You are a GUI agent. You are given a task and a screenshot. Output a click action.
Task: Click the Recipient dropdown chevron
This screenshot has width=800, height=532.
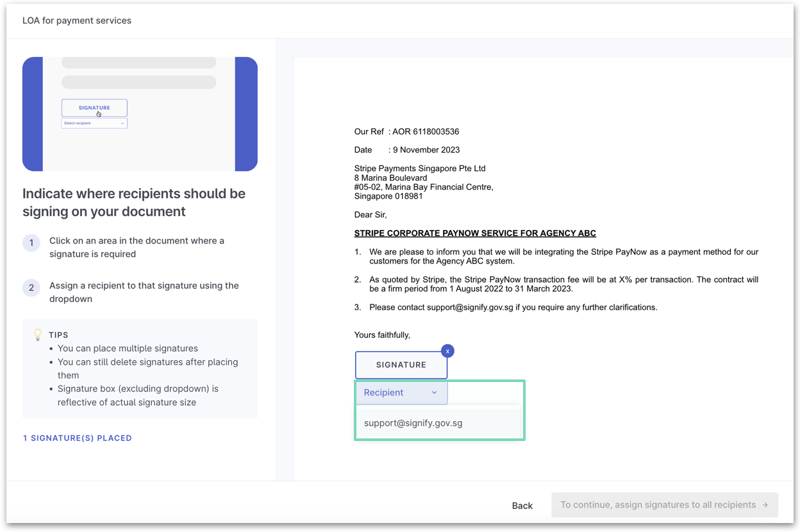(x=434, y=393)
